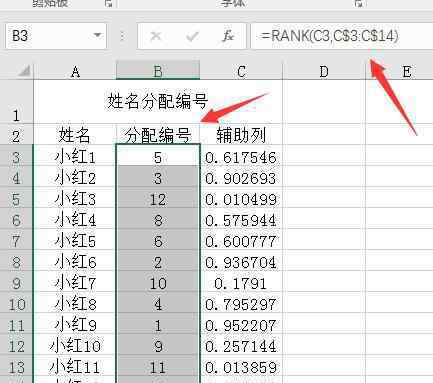Click the select-all triangle at grid corner
The height and width of the screenshot is (383, 433).
point(23,71)
